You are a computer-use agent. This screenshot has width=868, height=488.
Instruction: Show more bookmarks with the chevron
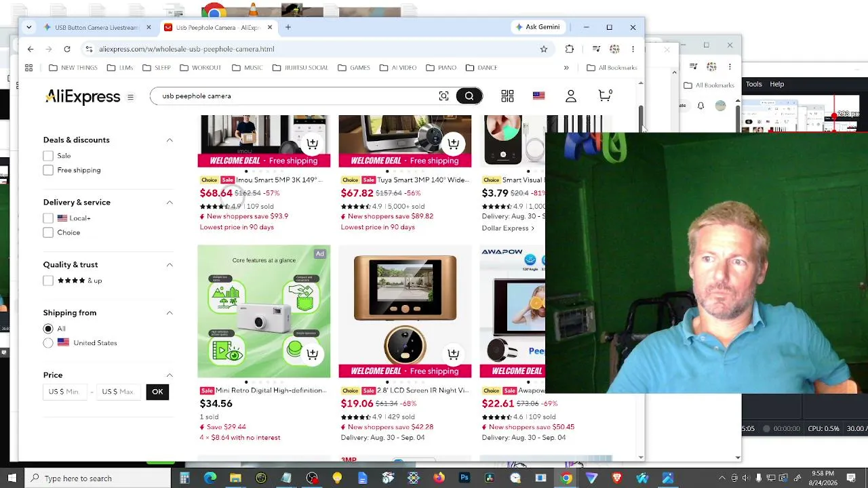pyautogui.click(x=566, y=68)
